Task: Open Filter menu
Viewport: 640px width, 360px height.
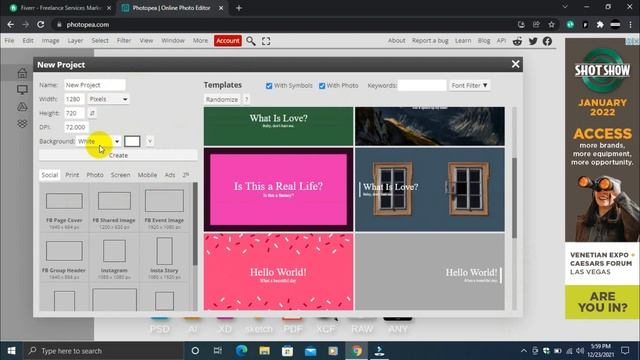Action: (124, 40)
